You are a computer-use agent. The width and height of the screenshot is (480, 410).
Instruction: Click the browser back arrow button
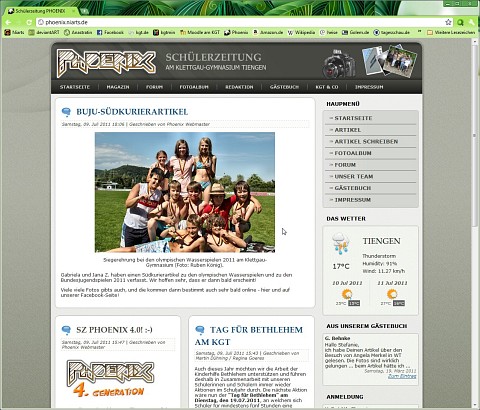(x=8, y=22)
